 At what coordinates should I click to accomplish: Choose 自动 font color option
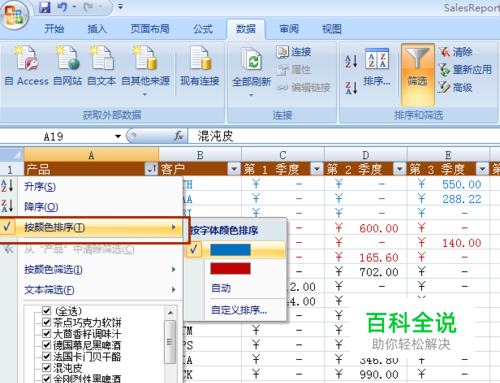(x=221, y=288)
